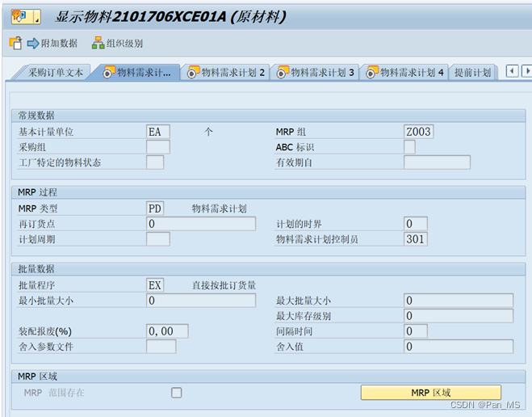
Task: Open 附加数据 additional data
Action: coord(52,43)
